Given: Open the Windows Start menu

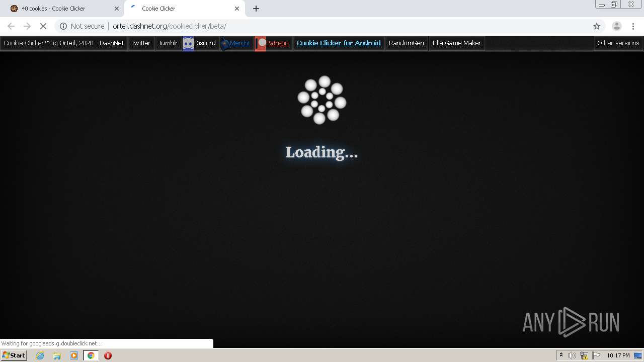Looking at the screenshot, I should click(14, 355).
